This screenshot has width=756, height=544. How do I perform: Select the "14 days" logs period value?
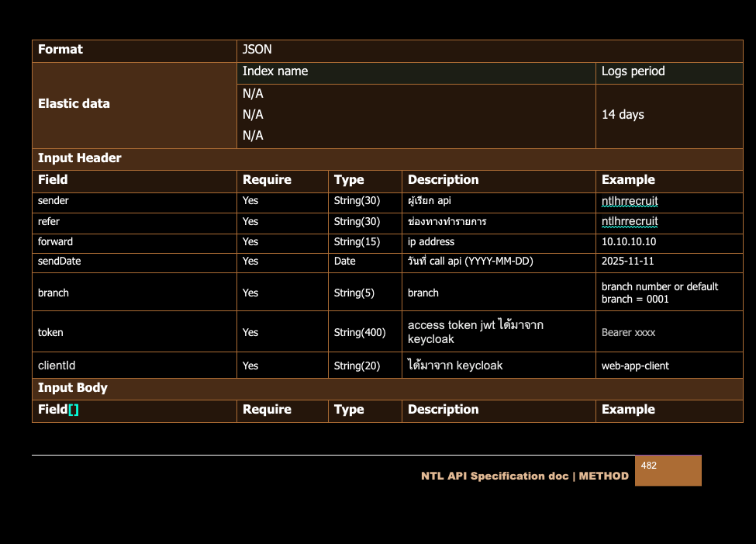coord(623,115)
